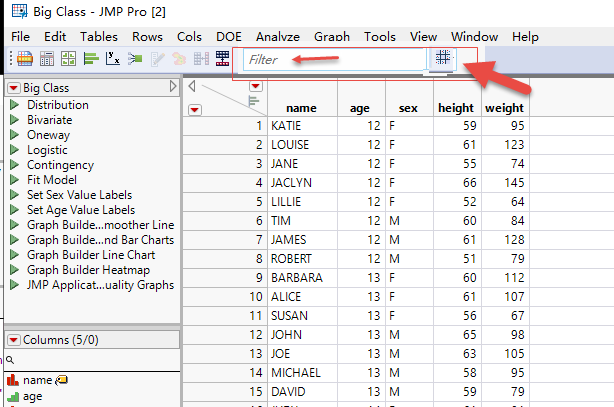This screenshot has height=407, width=614.
Task: Open the Analyze menu
Action: point(278,36)
